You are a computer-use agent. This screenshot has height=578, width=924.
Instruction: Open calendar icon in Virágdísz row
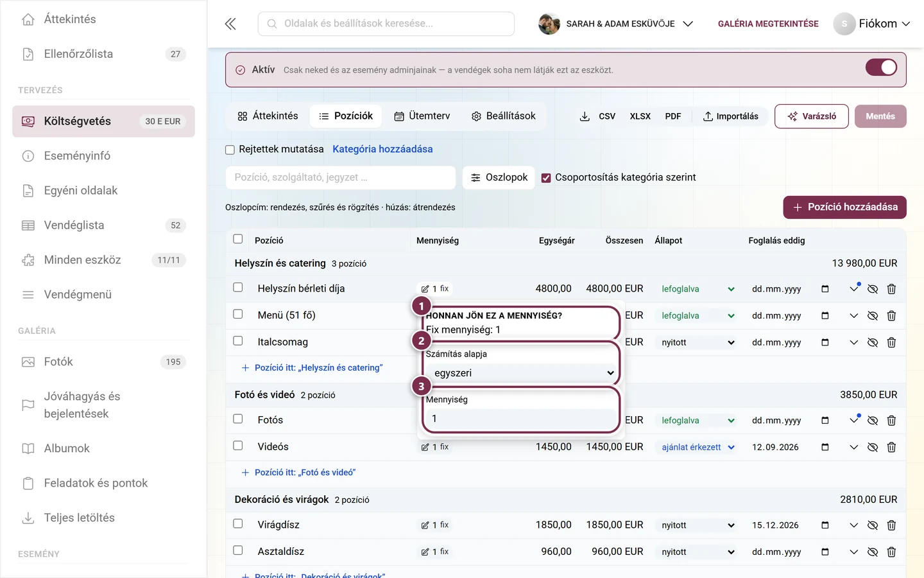pyautogui.click(x=825, y=525)
